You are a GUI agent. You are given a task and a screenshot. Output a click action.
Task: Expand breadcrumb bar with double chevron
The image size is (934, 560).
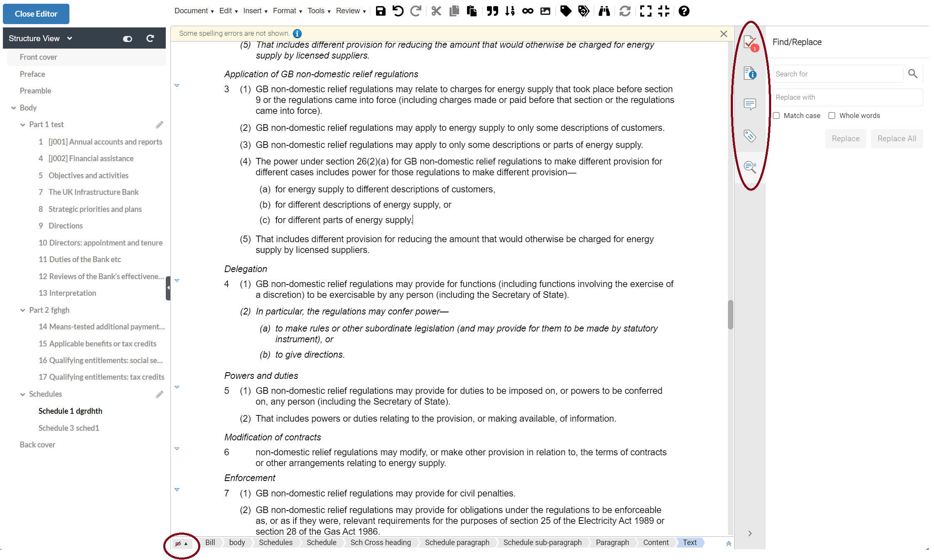pos(728,543)
